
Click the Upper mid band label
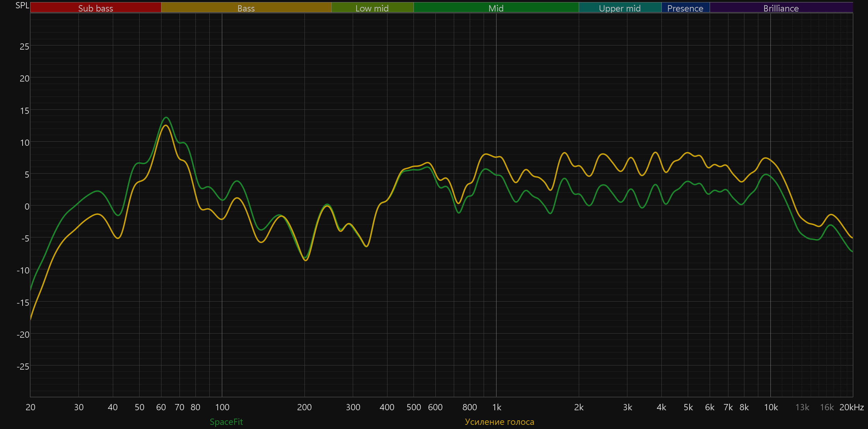pos(620,8)
